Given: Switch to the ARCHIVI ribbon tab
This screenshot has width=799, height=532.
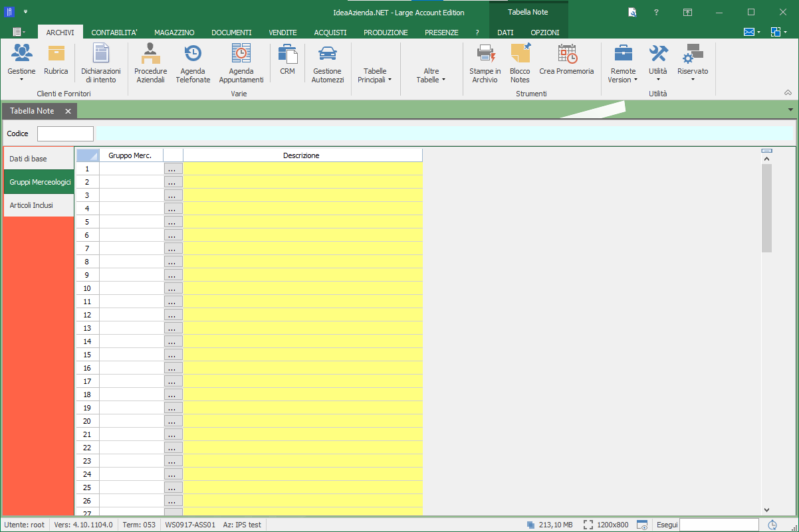Looking at the screenshot, I should click(x=60, y=32).
